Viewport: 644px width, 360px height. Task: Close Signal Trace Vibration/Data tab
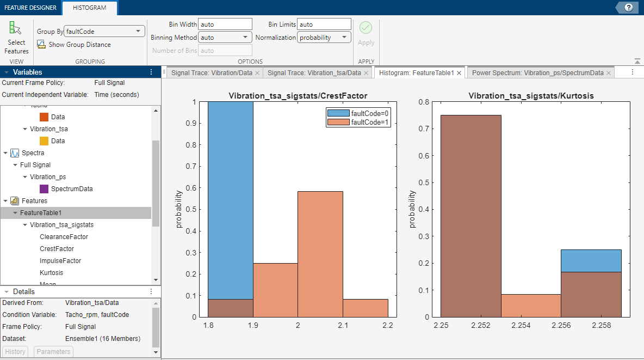[x=257, y=73]
